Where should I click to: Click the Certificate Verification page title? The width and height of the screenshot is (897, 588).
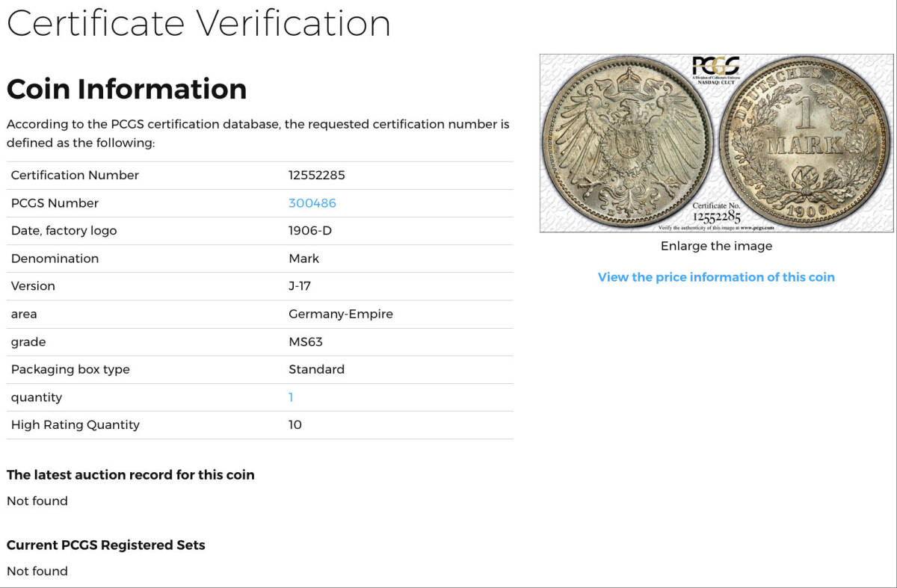tap(198, 22)
